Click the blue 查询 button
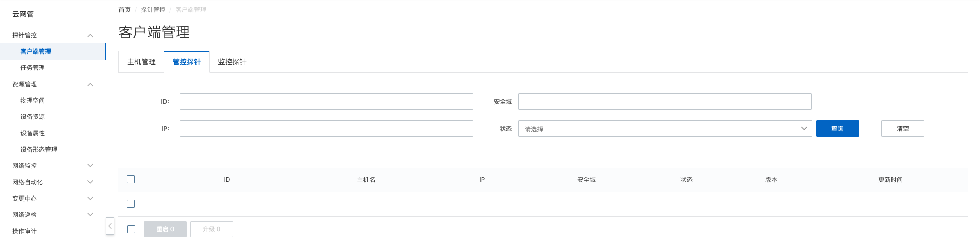 coord(838,129)
